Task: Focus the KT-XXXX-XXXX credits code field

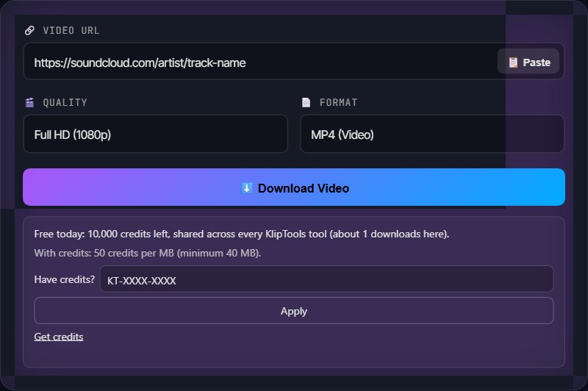Action: [326, 279]
